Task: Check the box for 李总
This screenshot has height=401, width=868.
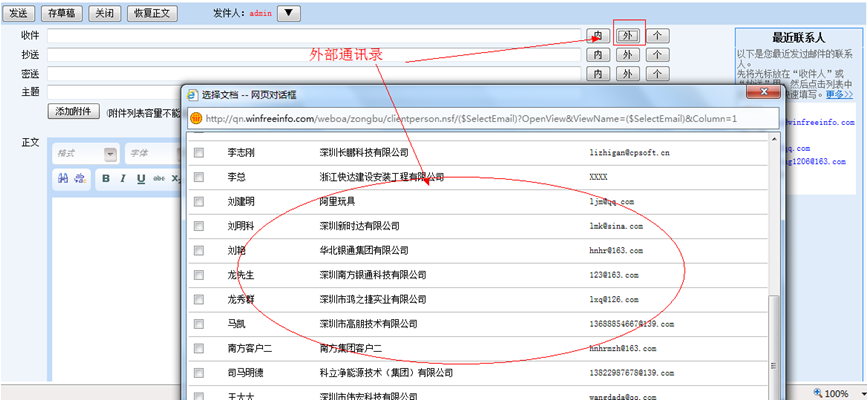Action: 198,177
